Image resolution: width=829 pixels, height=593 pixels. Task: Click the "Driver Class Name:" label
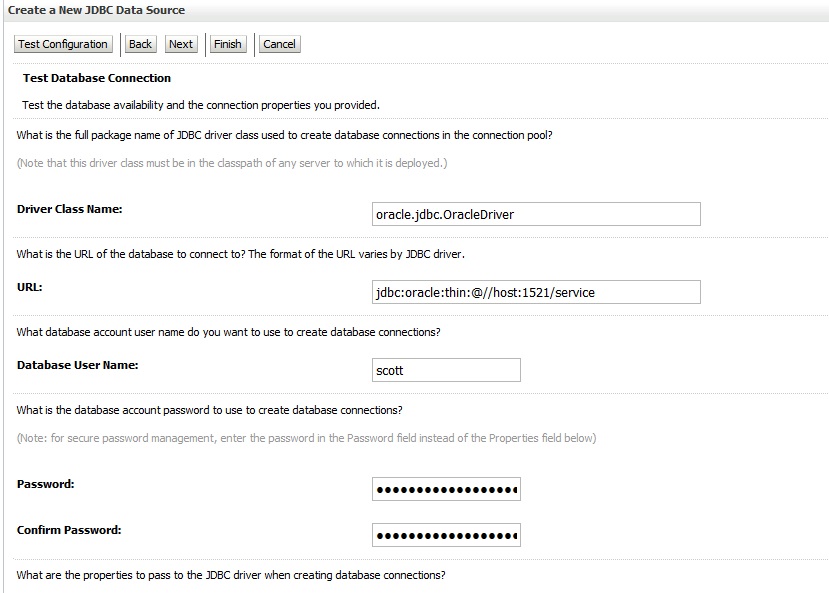click(69, 209)
